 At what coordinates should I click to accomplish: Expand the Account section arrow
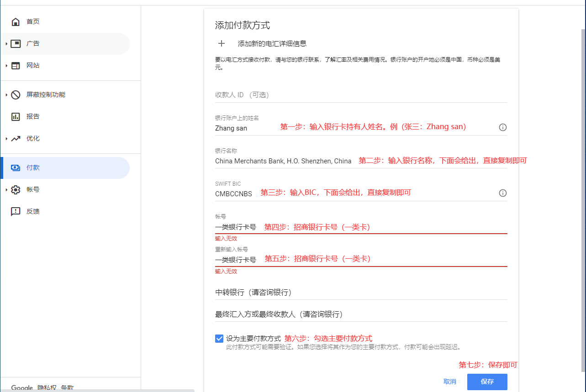click(x=6, y=190)
